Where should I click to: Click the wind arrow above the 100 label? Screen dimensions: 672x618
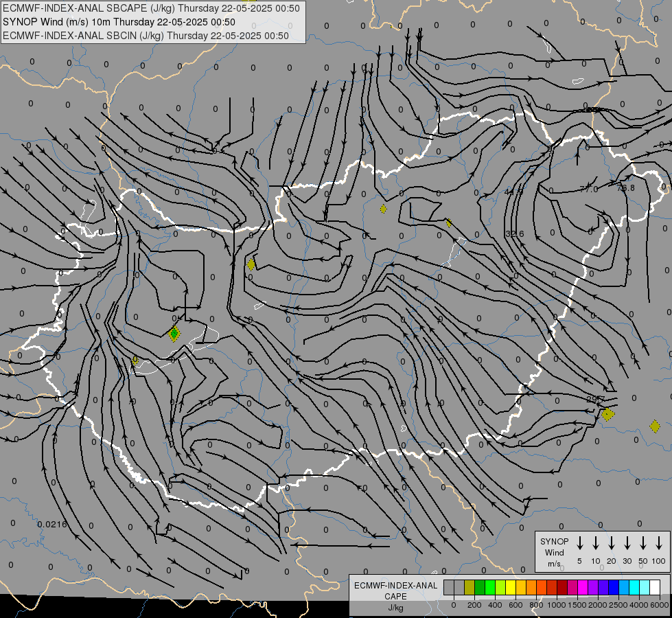click(659, 542)
